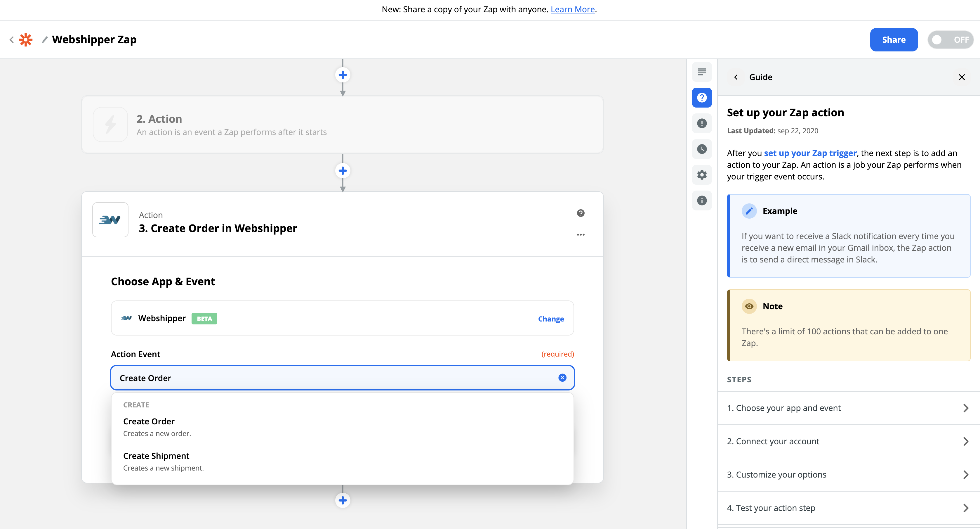Add a step below Create Order action
This screenshot has height=529, width=980.
click(343, 500)
